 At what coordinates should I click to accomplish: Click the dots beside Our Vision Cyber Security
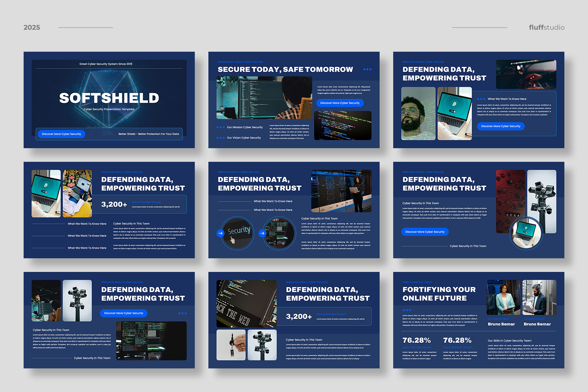(221, 138)
